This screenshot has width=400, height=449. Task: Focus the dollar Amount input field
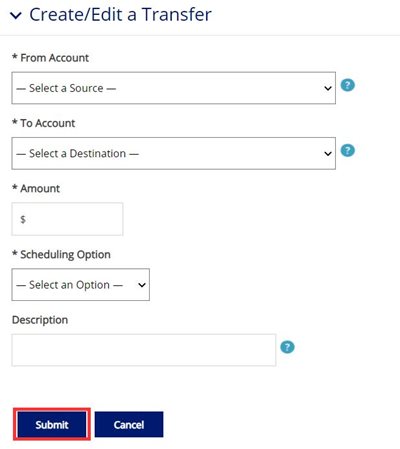point(67,219)
